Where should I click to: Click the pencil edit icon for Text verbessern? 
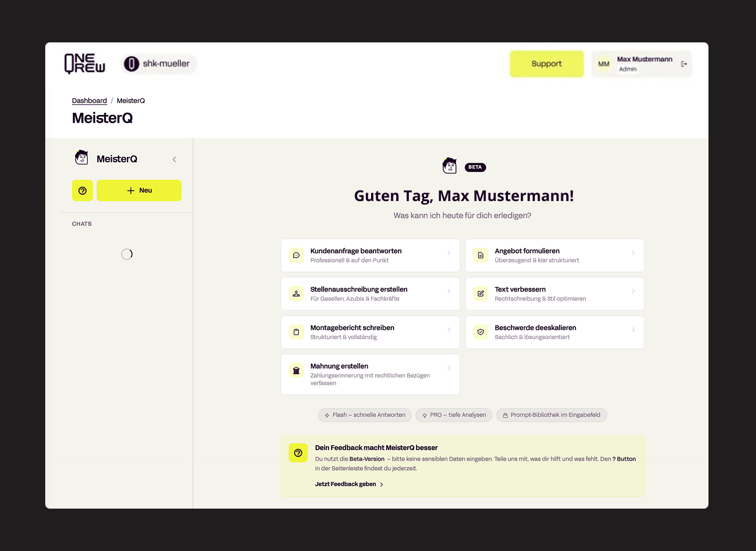tap(481, 294)
